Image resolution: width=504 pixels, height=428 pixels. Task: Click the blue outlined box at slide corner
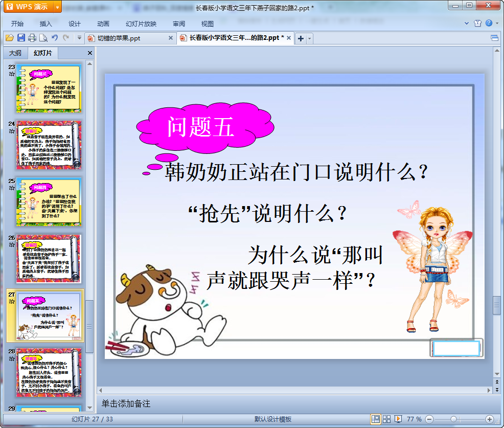pyautogui.click(x=456, y=348)
